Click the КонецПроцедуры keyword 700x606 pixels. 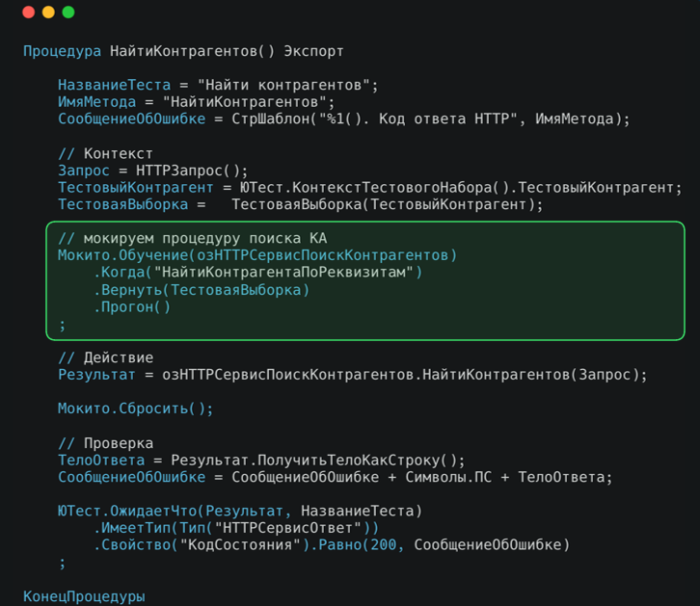point(84,596)
